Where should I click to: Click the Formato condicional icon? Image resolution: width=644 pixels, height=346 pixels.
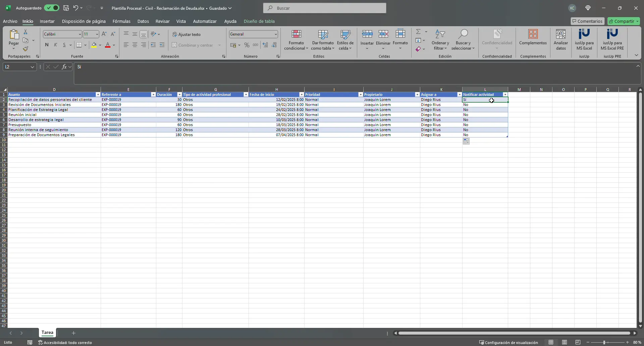click(296, 35)
